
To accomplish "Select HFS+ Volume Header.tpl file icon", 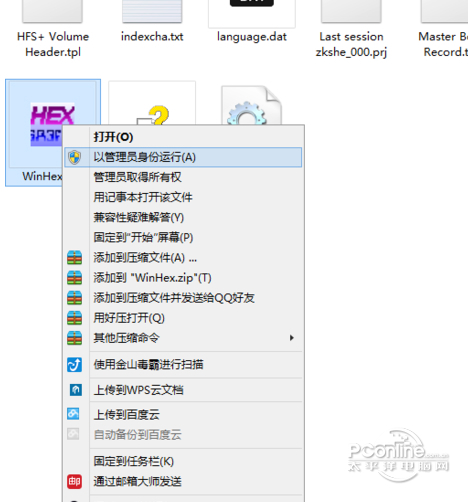I will pyautogui.click(x=52, y=11).
